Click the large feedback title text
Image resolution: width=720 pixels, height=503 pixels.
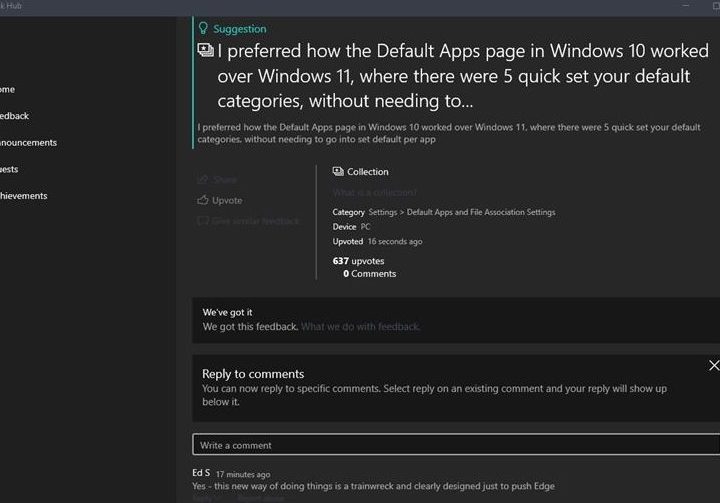pos(463,76)
